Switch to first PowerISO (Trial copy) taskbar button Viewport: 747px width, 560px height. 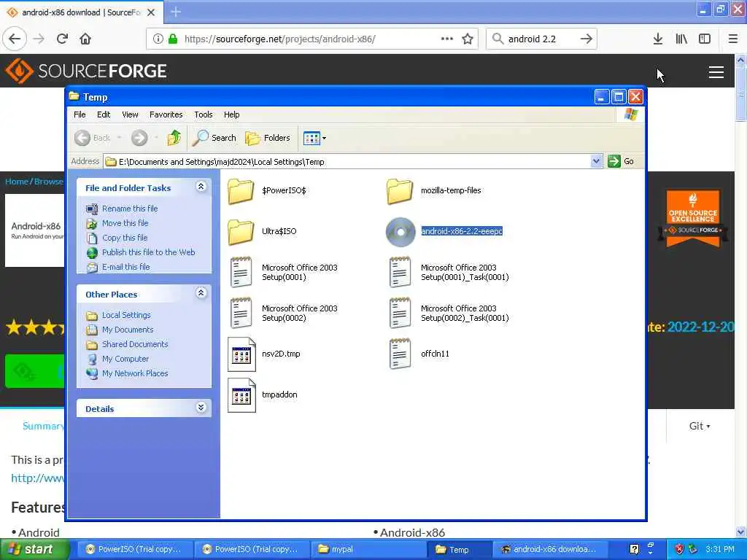coord(135,550)
